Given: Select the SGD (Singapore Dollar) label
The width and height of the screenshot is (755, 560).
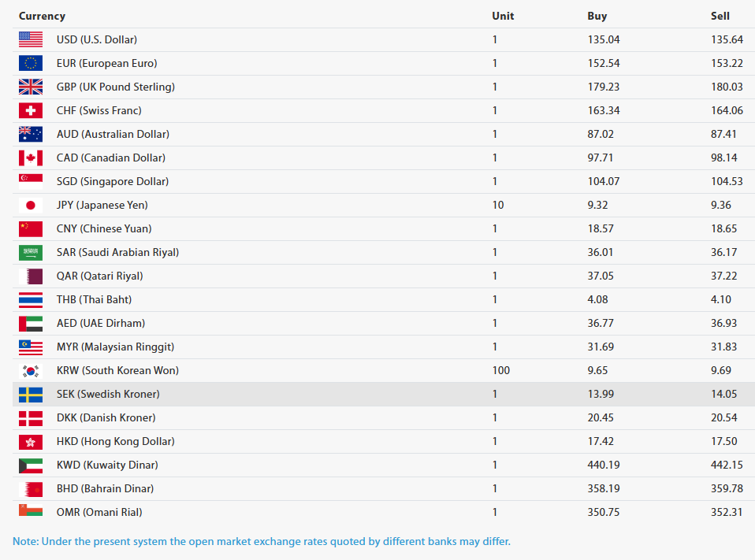Looking at the screenshot, I should [x=113, y=181].
